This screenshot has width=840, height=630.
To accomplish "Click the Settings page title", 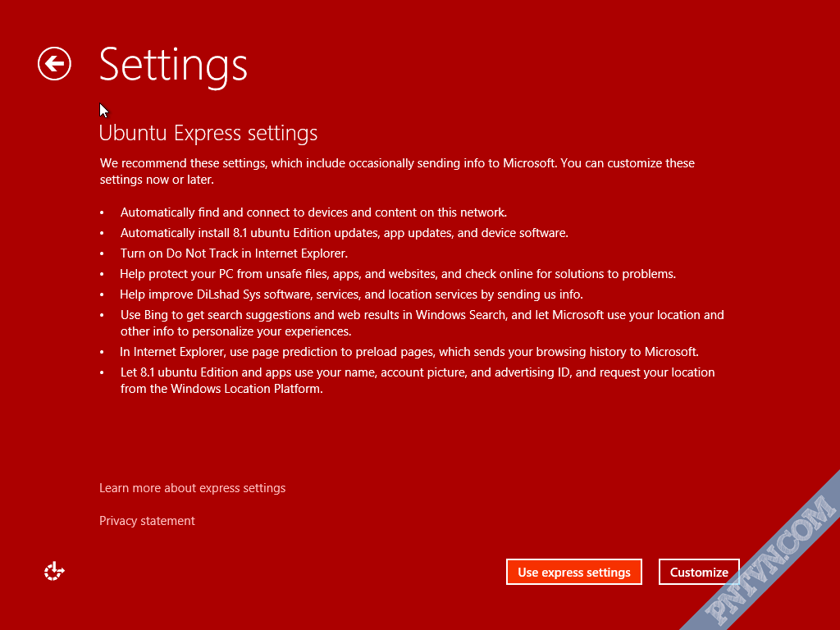I will (x=173, y=66).
